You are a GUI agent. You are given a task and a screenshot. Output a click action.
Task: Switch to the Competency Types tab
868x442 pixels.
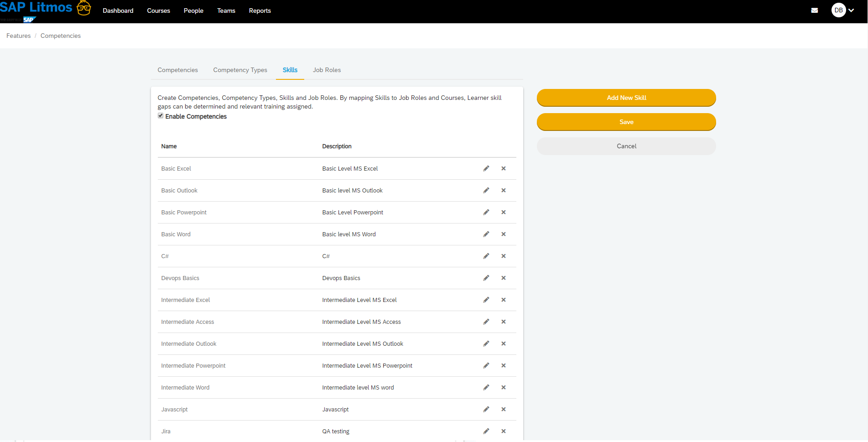point(240,70)
